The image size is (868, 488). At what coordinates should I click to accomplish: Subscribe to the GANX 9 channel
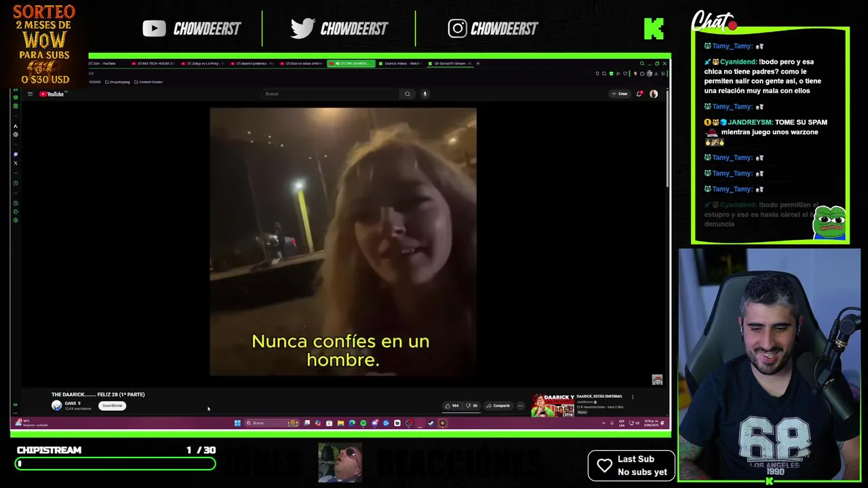point(112,406)
